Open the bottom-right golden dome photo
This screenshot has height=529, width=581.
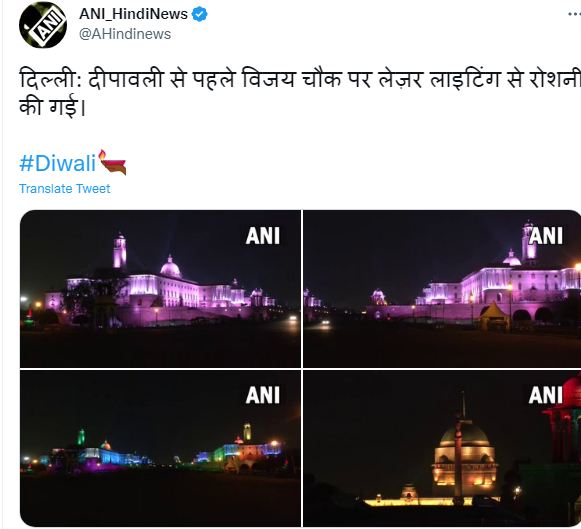442,448
